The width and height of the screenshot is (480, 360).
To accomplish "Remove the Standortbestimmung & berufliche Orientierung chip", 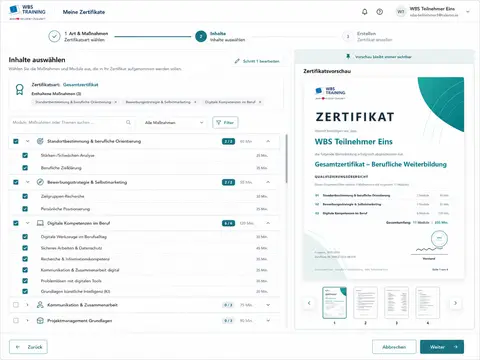I will 116,102.
